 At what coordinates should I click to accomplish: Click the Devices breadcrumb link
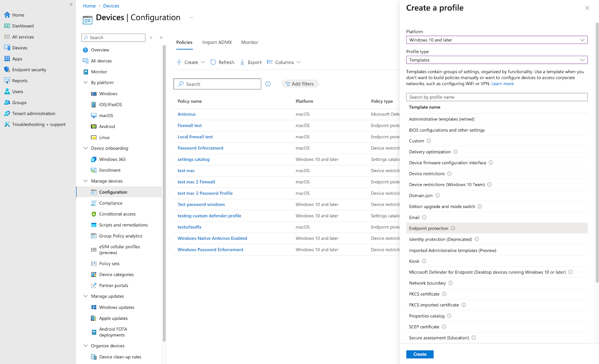click(x=111, y=6)
